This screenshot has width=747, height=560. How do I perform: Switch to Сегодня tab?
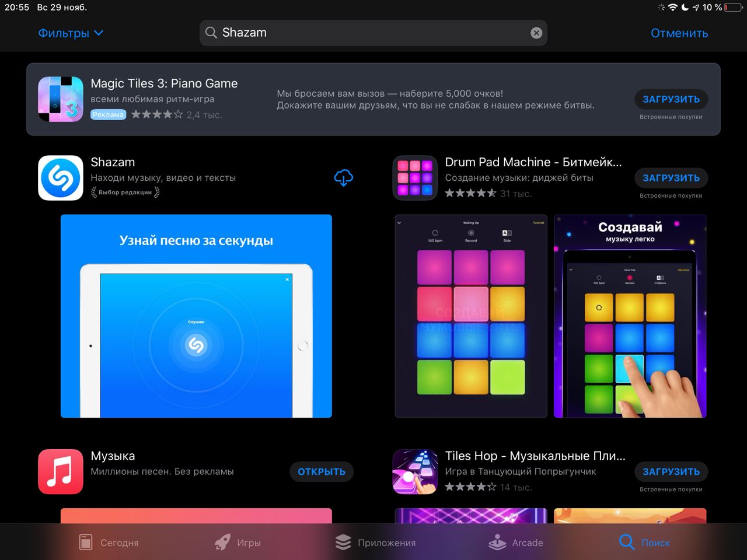click(x=109, y=542)
